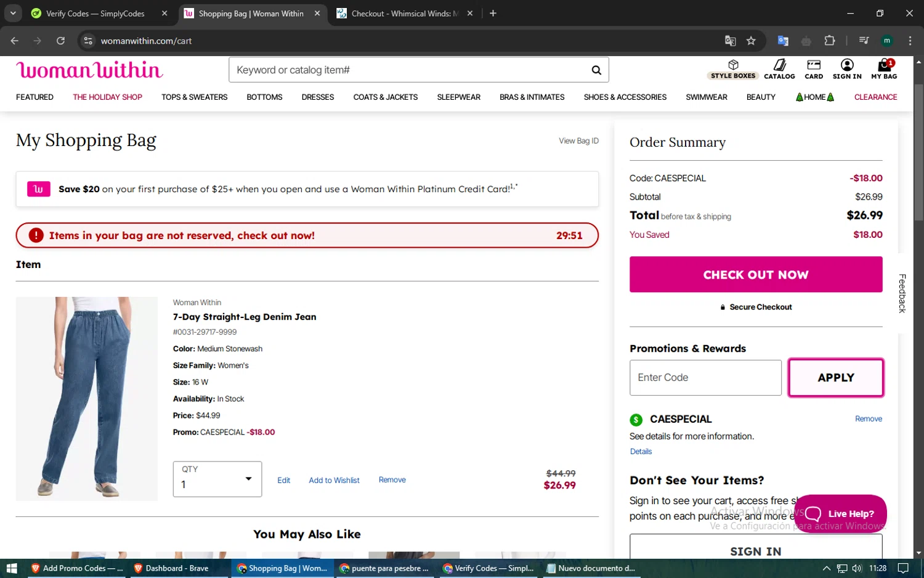
Task: Click the keyword search field
Action: click(x=410, y=70)
